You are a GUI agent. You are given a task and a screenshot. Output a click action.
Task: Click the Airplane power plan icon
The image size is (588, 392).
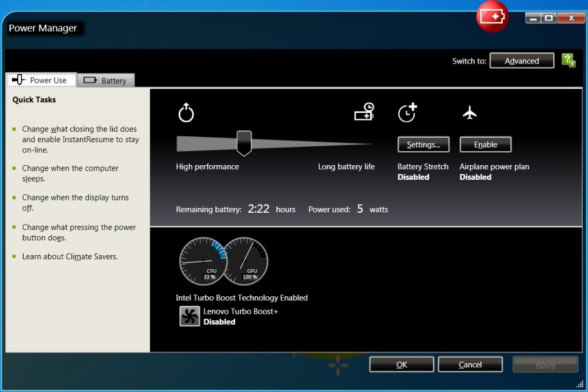[x=469, y=112]
